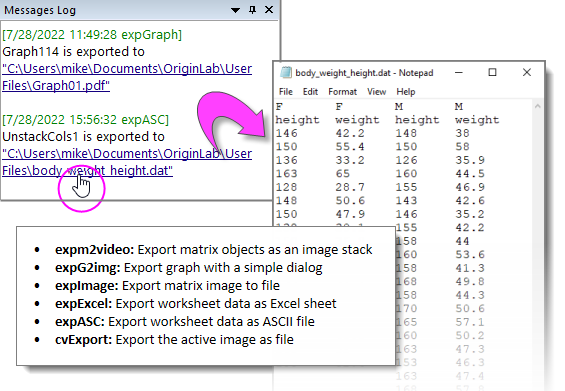Close the Messages Log panel
Screen dimensions: 565x391
(x=269, y=10)
